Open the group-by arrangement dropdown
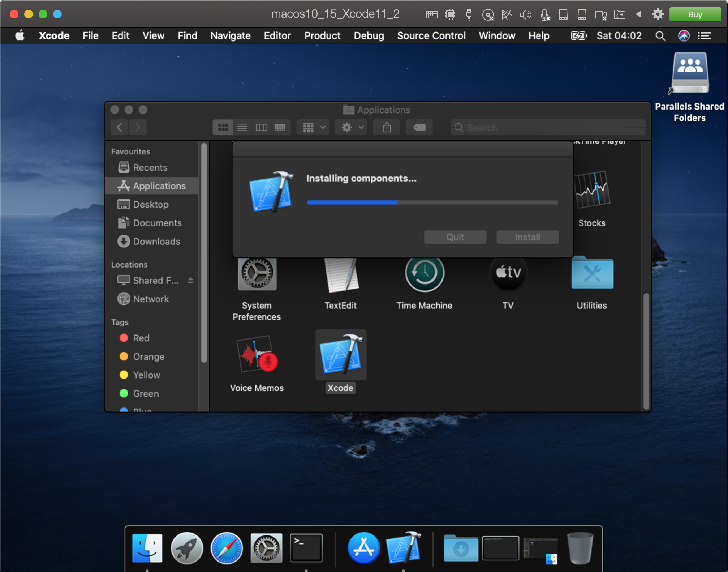Image resolution: width=728 pixels, height=572 pixels. coord(313,127)
